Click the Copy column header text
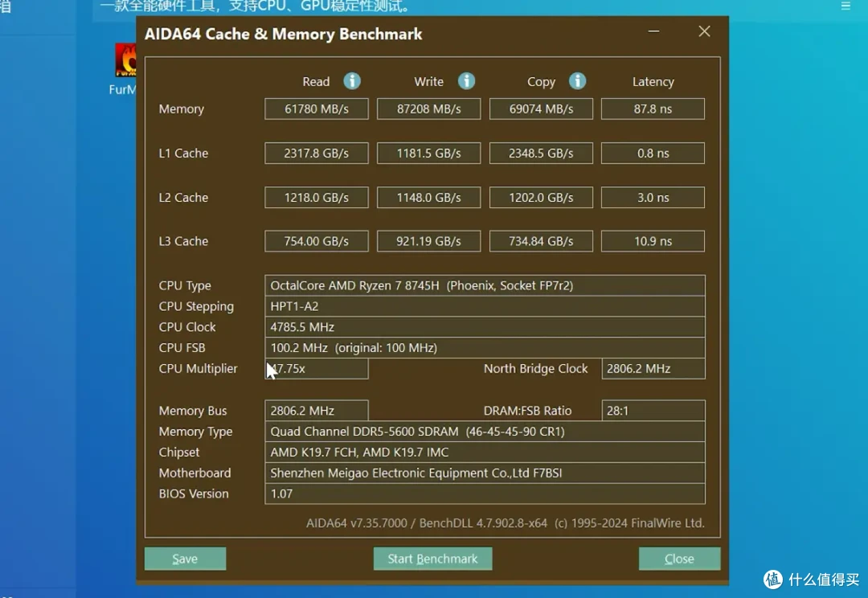The height and width of the screenshot is (598, 868). tap(542, 82)
